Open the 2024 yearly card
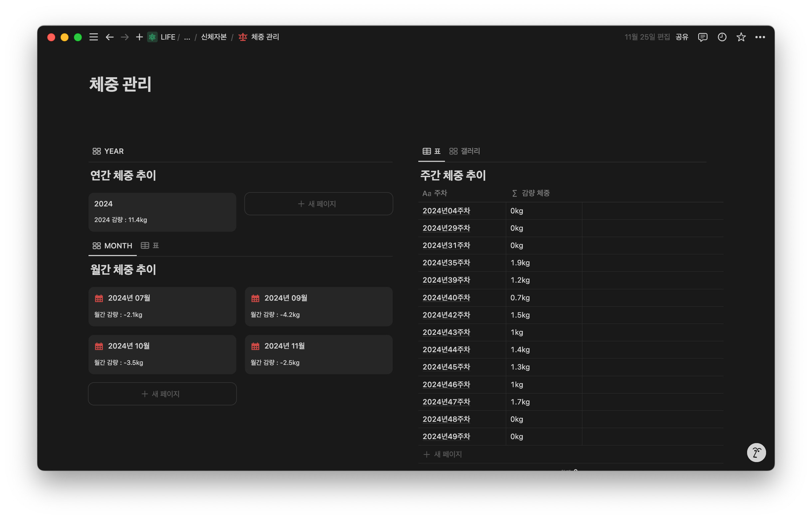Viewport: 812px width, 520px height. [162, 212]
